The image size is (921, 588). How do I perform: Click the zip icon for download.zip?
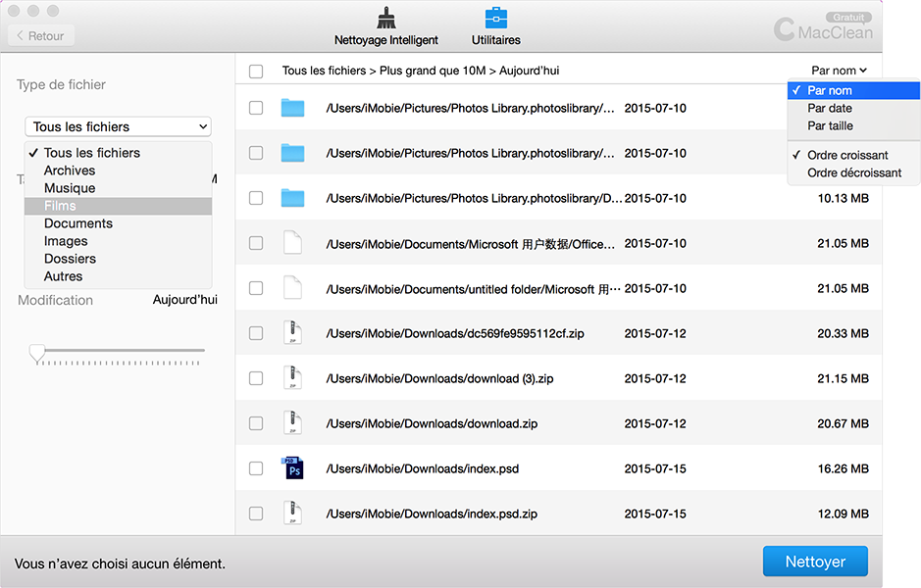[x=292, y=423]
